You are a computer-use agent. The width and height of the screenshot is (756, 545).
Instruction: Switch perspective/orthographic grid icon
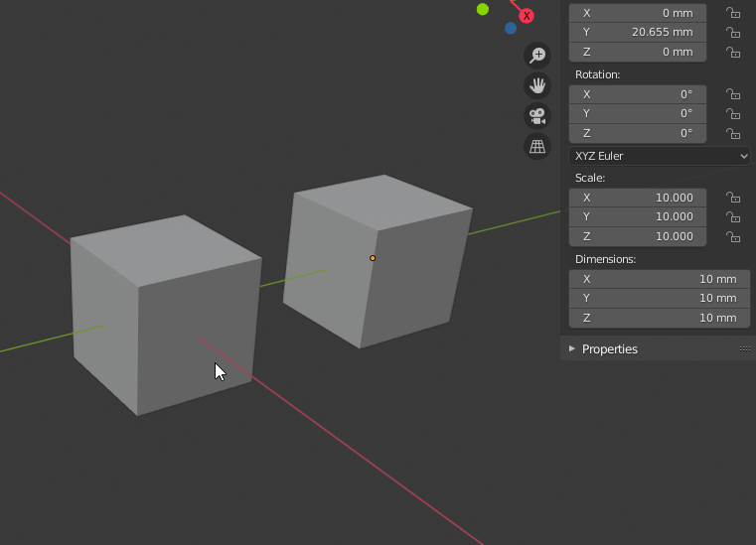[x=537, y=146]
